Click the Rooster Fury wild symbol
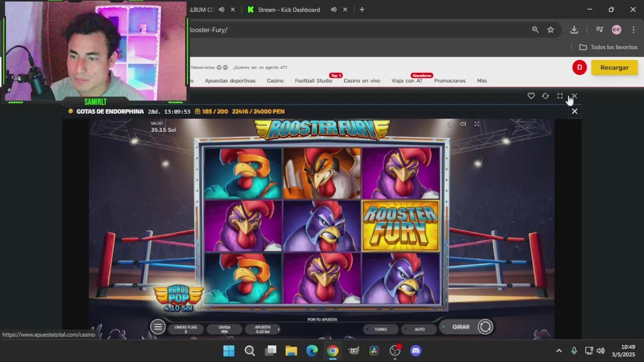 [x=400, y=226]
